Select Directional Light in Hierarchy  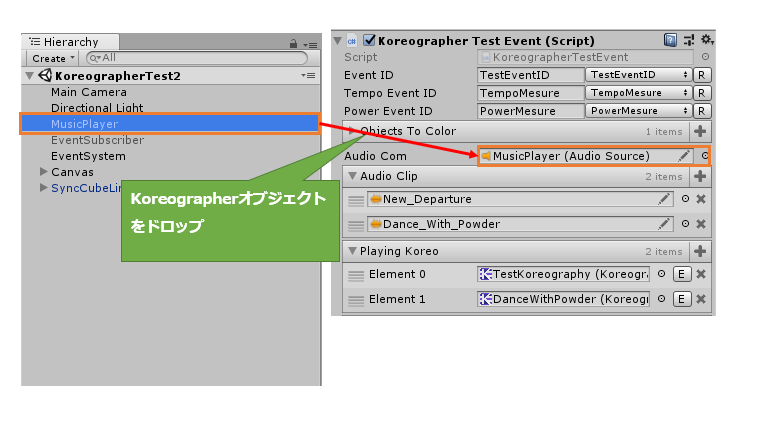[x=97, y=108]
